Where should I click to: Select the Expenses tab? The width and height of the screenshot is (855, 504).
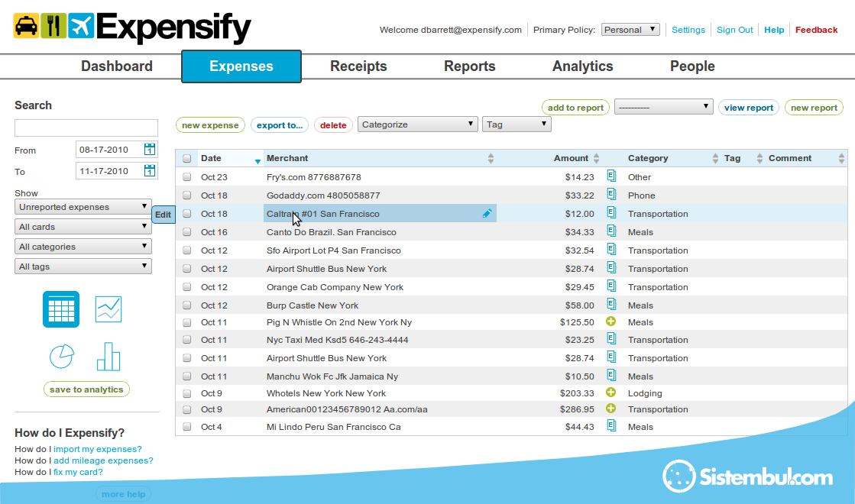pos(241,66)
